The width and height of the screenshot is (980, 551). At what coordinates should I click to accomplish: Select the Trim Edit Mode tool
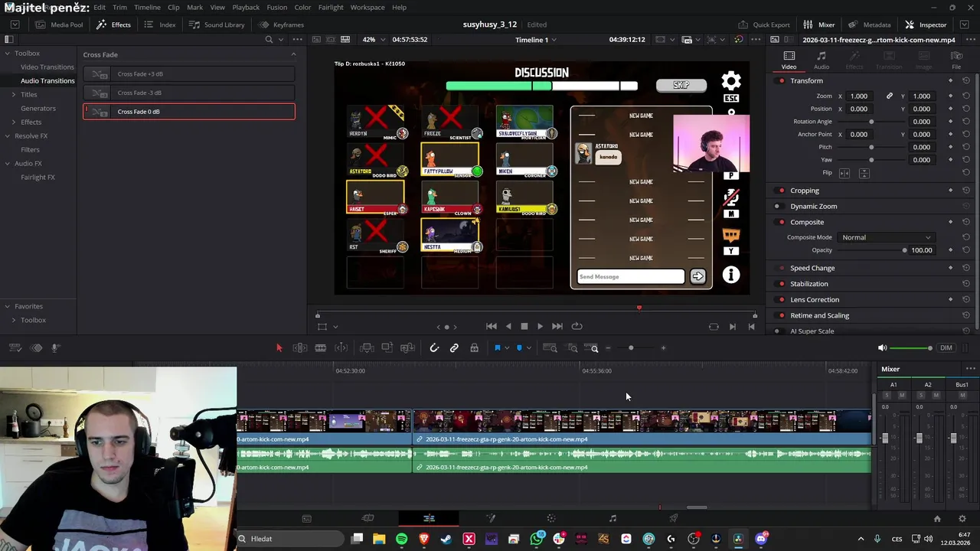click(x=300, y=348)
